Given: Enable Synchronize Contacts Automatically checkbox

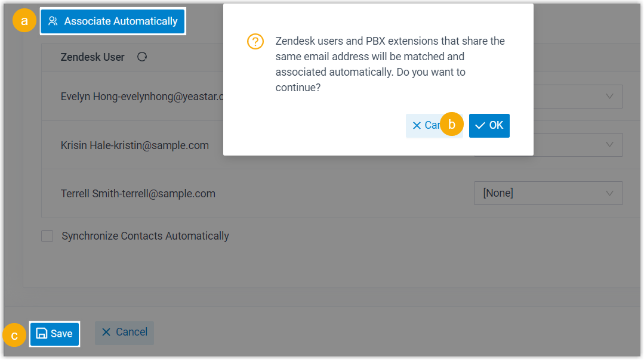Looking at the screenshot, I should [x=47, y=236].
